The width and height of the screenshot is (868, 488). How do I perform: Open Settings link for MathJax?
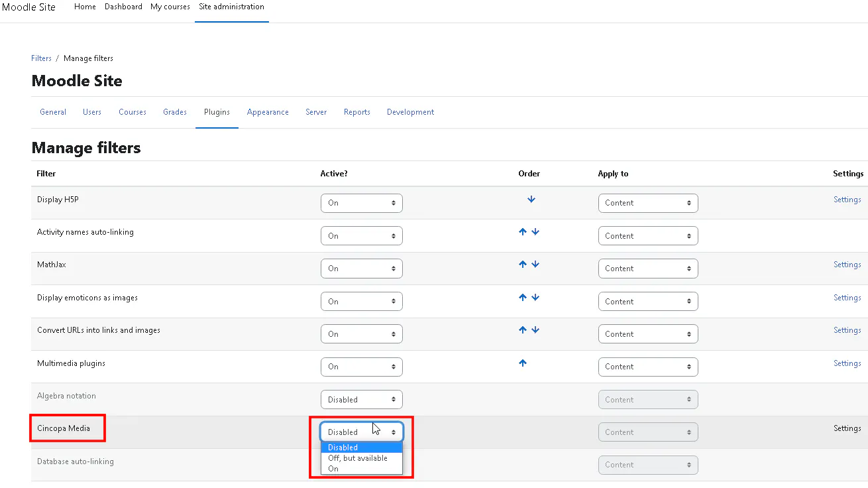[x=847, y=265]
